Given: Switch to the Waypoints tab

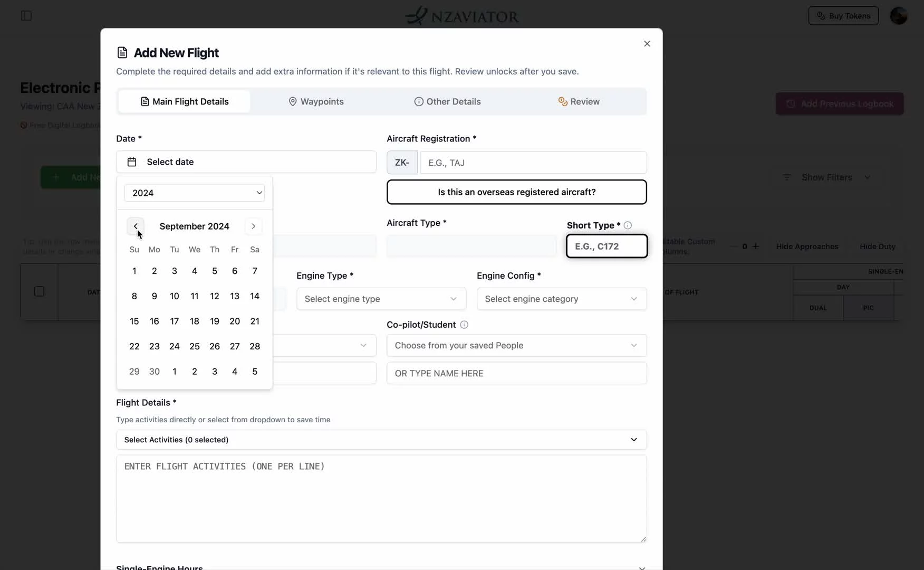Looking at the screenshot, I should click(x=316, y=101).
